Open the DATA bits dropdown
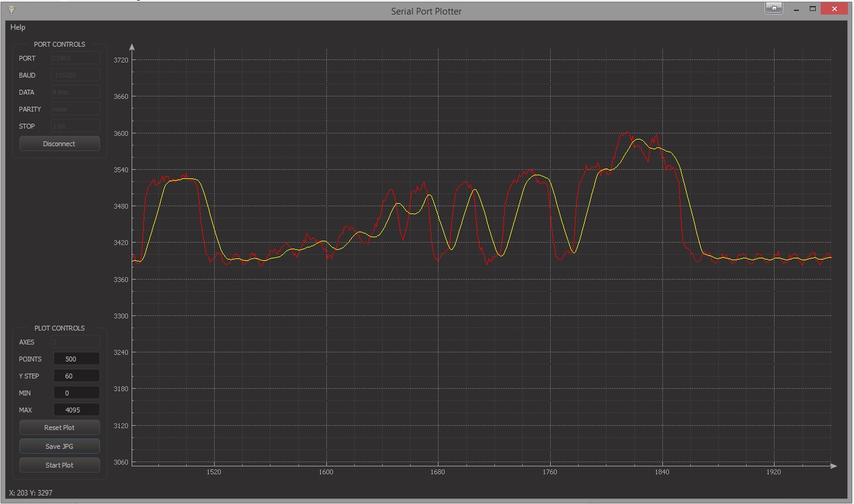The image size is (854, 504). 76,92
